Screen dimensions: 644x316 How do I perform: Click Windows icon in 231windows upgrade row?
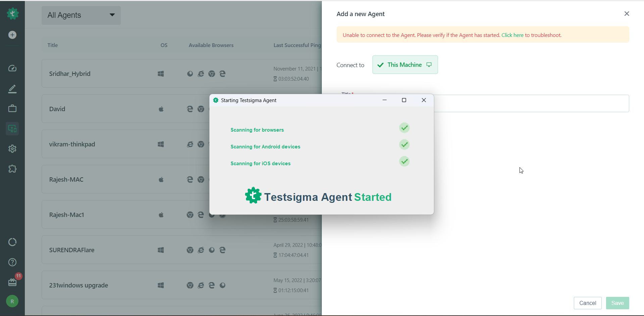(x=161, y=285)
